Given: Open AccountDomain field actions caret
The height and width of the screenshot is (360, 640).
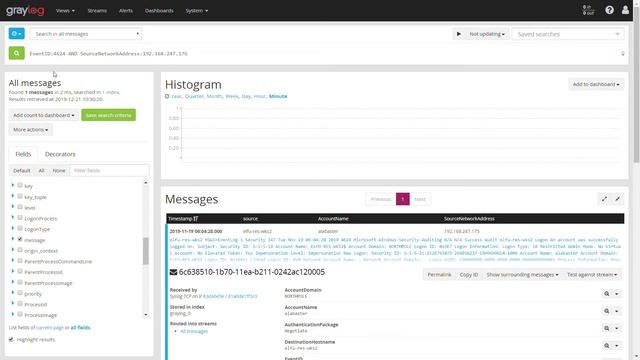Looking at the screenshot, I should click(617, 293).
